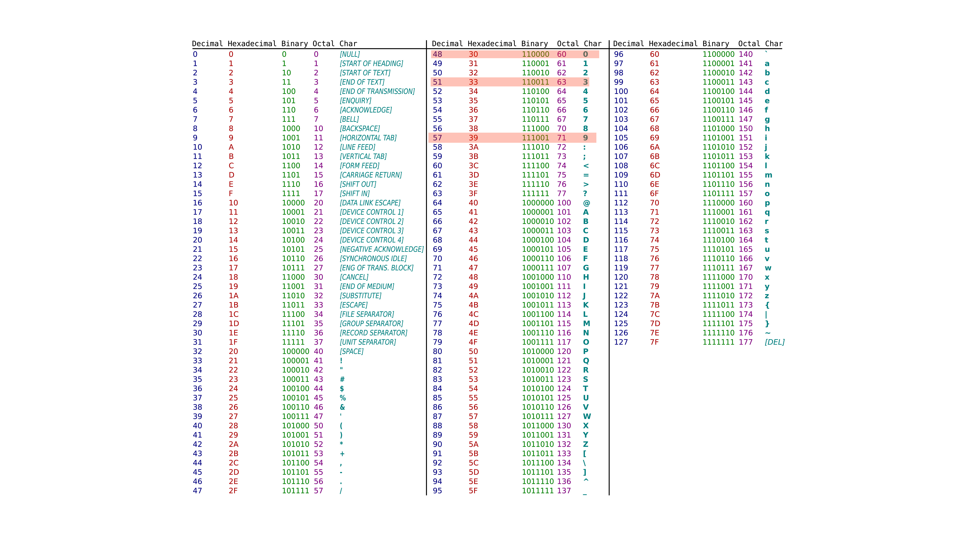The height and width of the screenshot is (535, 980).
Task: Click the second table's Binary header
Action: [535, 44]
